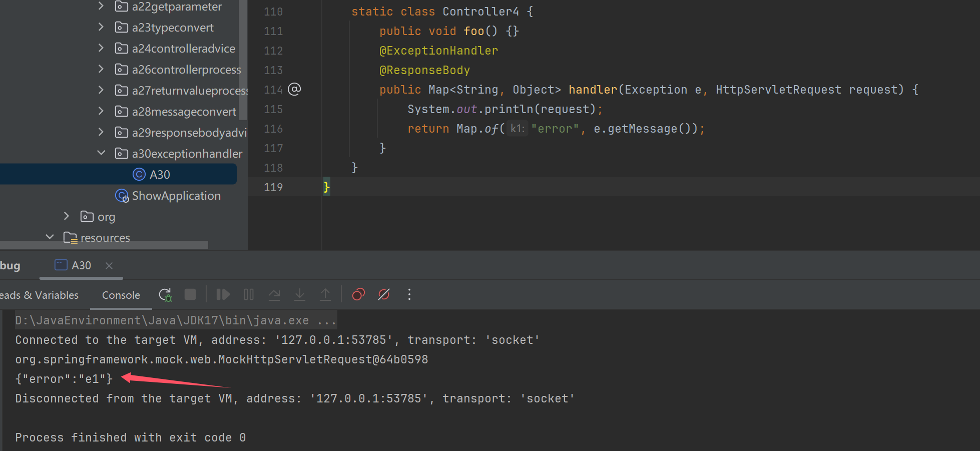
Task: Collapse the resources folder
Action: coord(50,237)
